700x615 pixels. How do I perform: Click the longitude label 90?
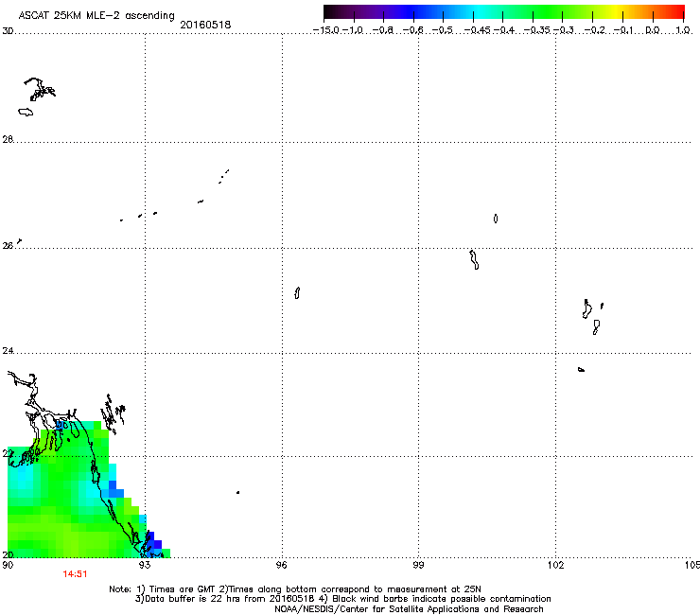click(x=8, y=565)
